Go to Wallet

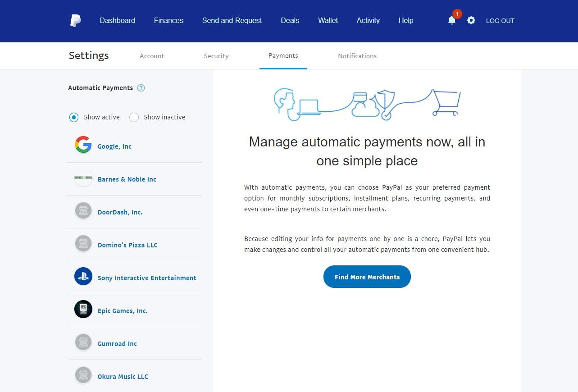coord(328,20)
